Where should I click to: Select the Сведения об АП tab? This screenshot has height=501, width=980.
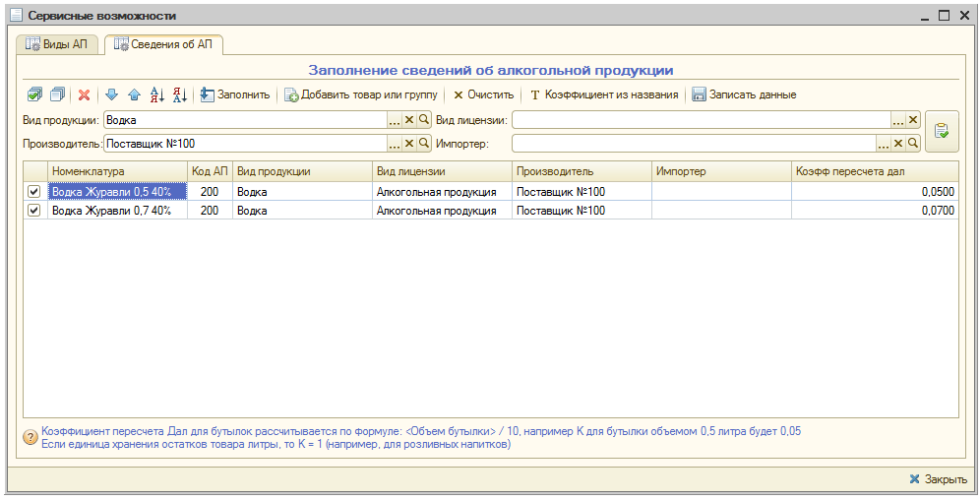tap(163, 45)
